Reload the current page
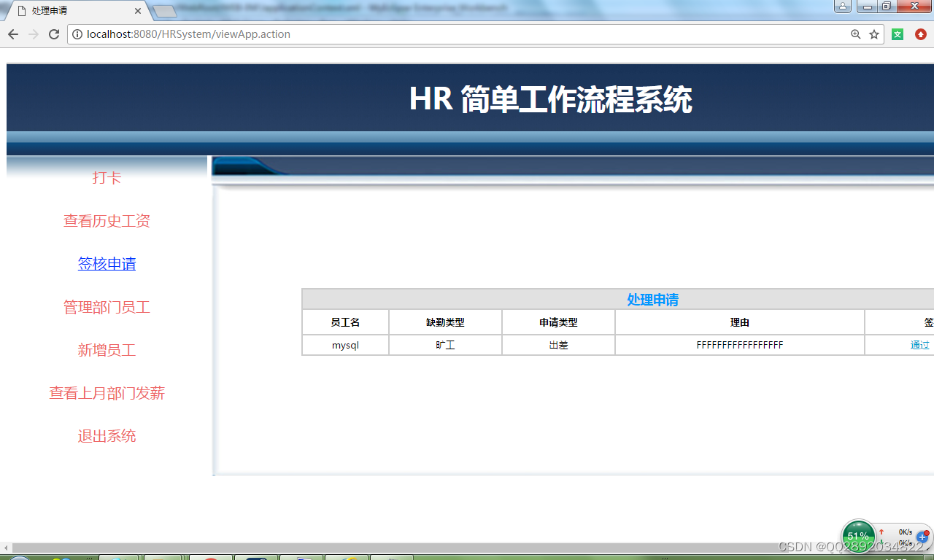Image resolution: width=934 pixels, height=560 pixels. click(53, 34)
